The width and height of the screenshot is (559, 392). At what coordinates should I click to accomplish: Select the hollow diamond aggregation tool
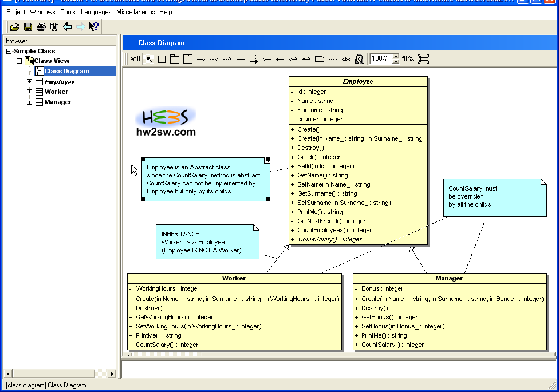[x=267, y=59]
